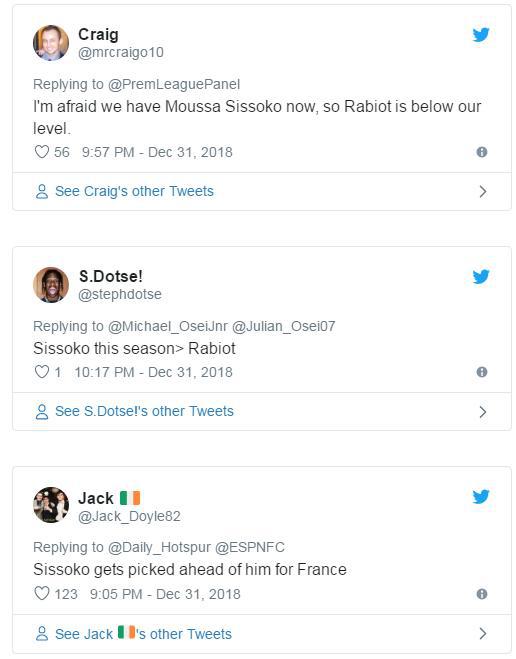Open the info icon on Jack's tweet
Screen dimensions: 516x659
[x=482, y=594]
